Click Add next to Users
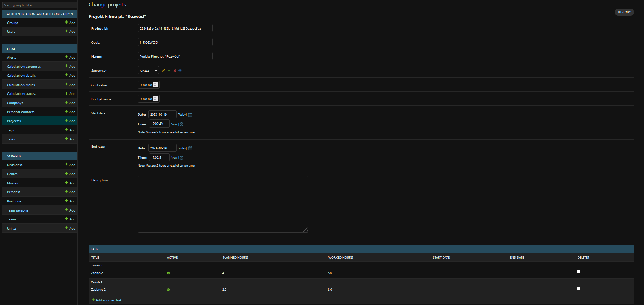Screen dimensions: 644x305 tap(70, 31)
